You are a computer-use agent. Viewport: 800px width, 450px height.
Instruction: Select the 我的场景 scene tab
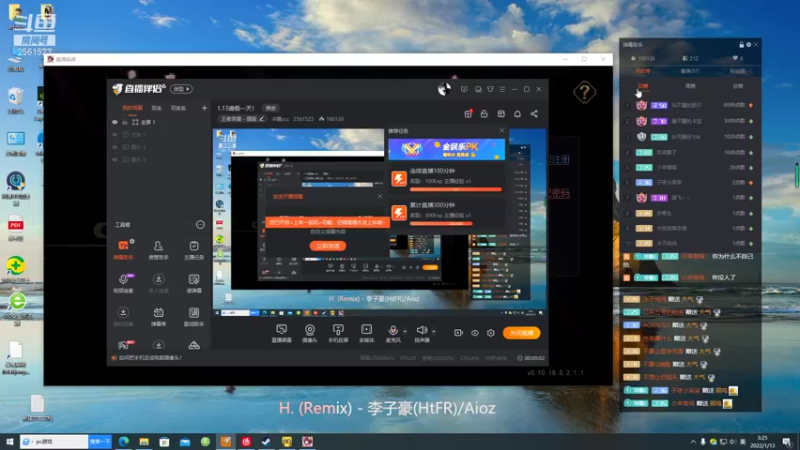point(133,108)
